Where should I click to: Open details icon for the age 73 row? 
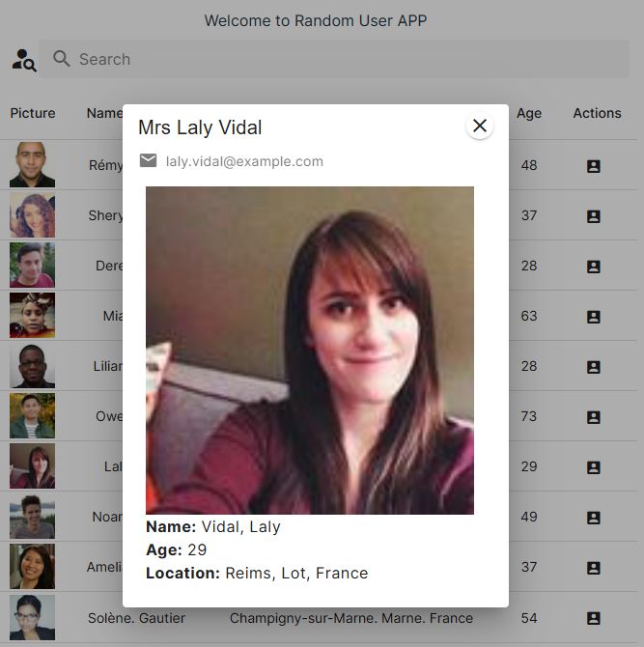pyautogui.click(x=593, y=417)
